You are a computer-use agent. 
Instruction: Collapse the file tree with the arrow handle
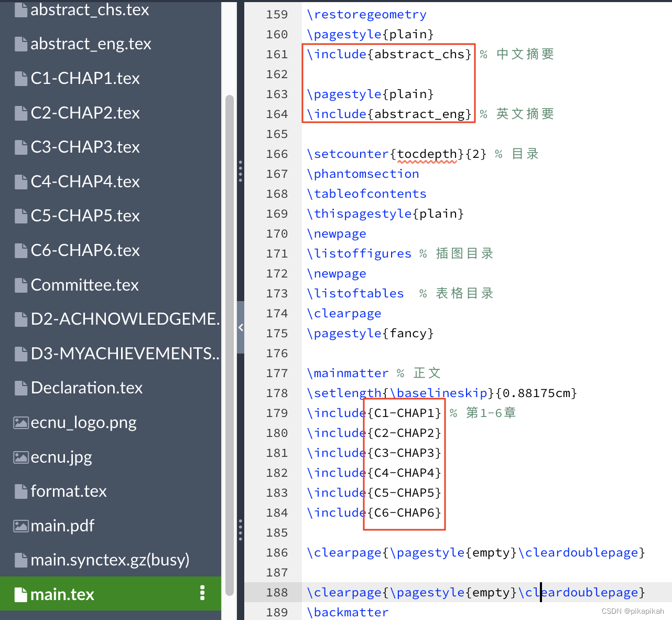(241, 327)
